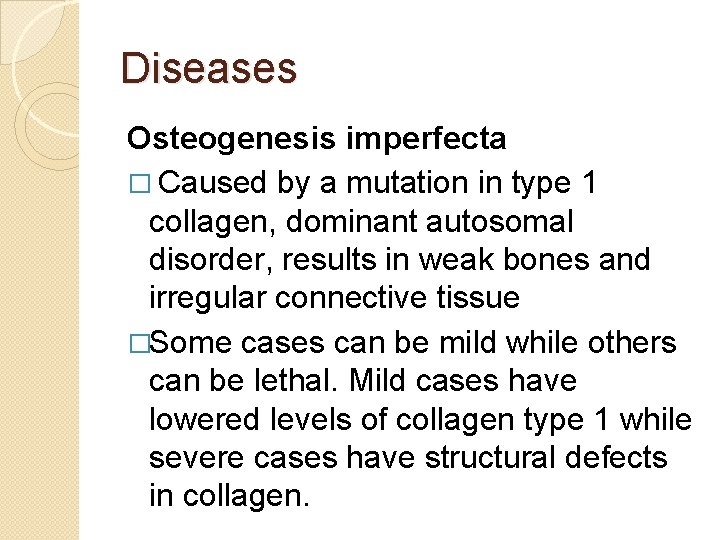Select the word "dominant"
This screenshot has width=720, height=540.
[x=350, y=221]
